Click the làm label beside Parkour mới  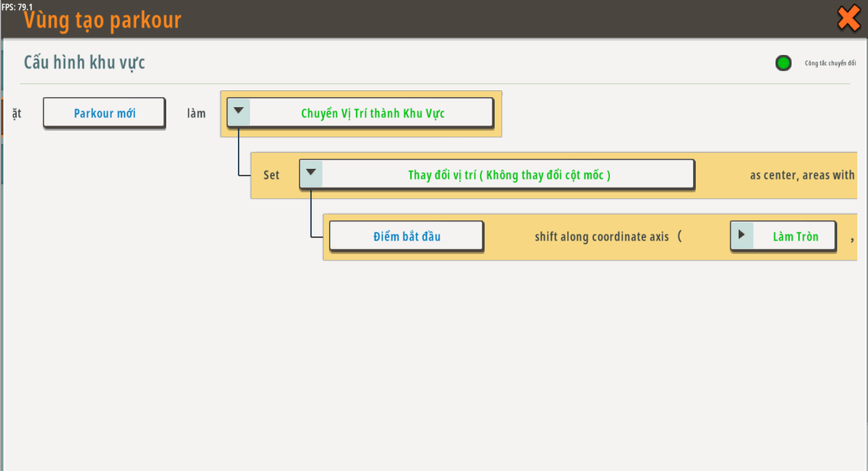[196, 113]
